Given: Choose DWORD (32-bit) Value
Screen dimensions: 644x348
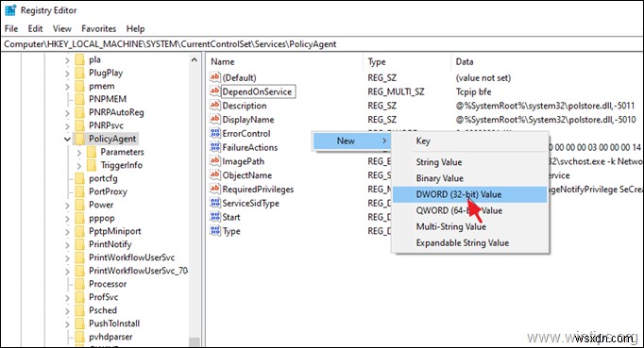Looking at the screenshot, I should coord(470,194).
